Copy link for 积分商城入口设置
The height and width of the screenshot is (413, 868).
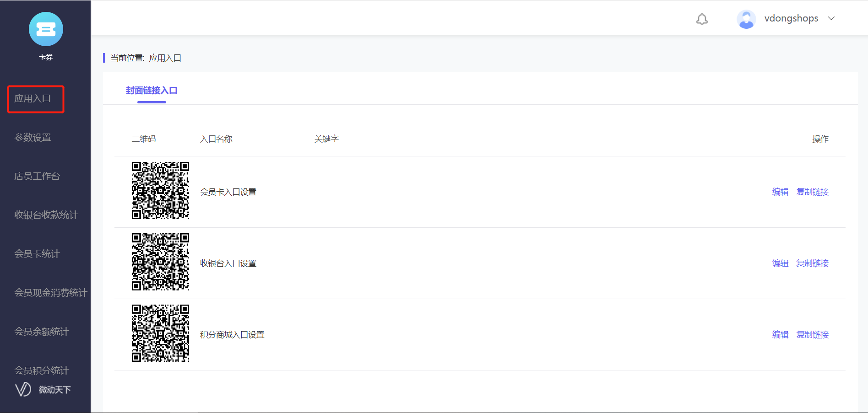(x=813, y=335)
